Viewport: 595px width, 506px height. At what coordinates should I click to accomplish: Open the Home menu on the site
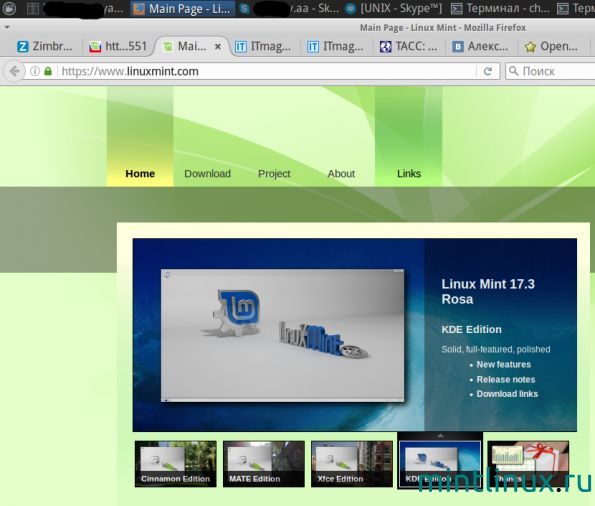coord(140,173)
